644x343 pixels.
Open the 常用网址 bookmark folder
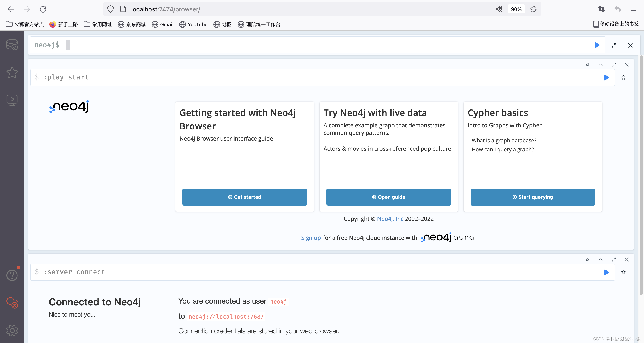tap(98, 24)
